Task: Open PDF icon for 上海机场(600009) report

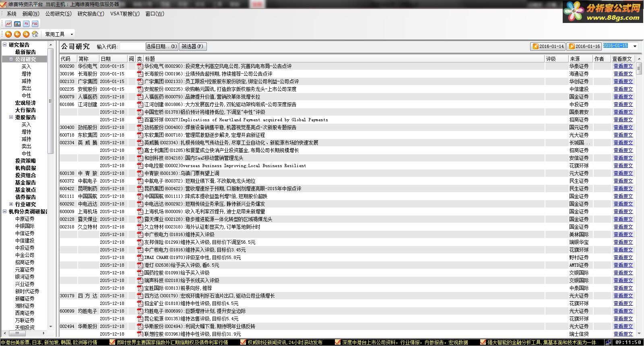Action: tap(140, 211)
